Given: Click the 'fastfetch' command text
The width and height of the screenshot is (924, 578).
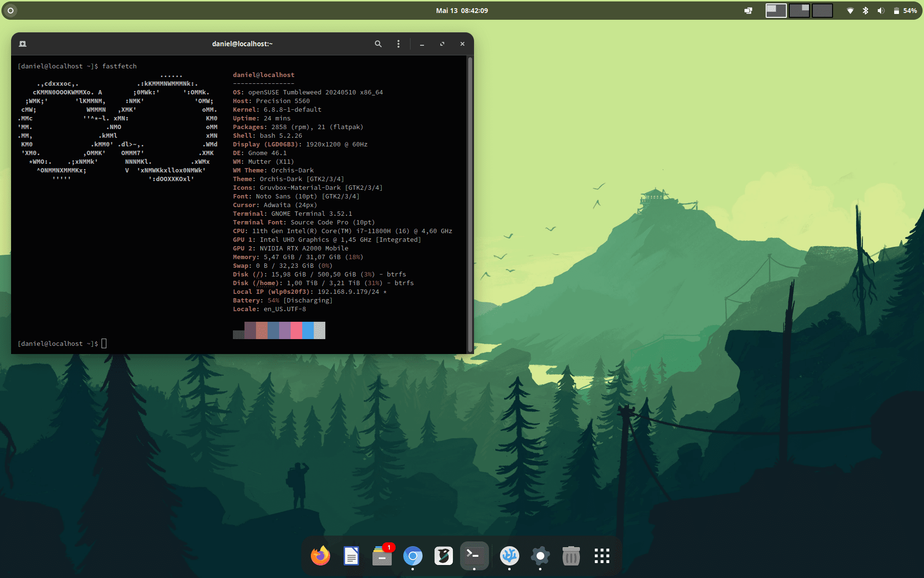Looking at the screenshot, I should click(119, 66).
